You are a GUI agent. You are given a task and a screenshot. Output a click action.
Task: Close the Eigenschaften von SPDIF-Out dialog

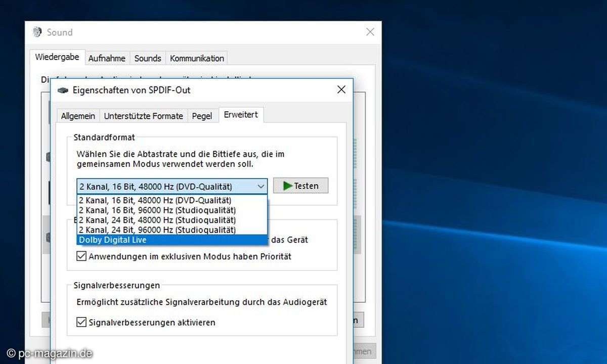click(341, 90)
